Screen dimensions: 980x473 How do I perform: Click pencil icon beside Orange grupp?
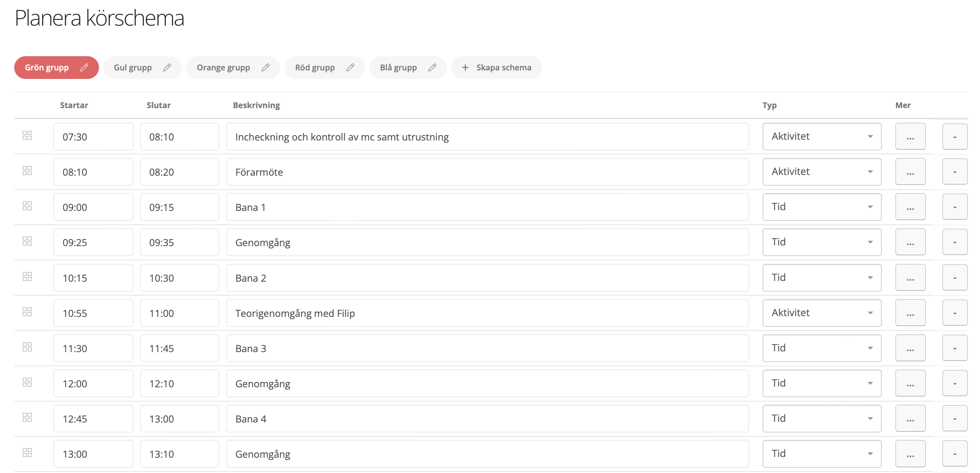(265, 67)
